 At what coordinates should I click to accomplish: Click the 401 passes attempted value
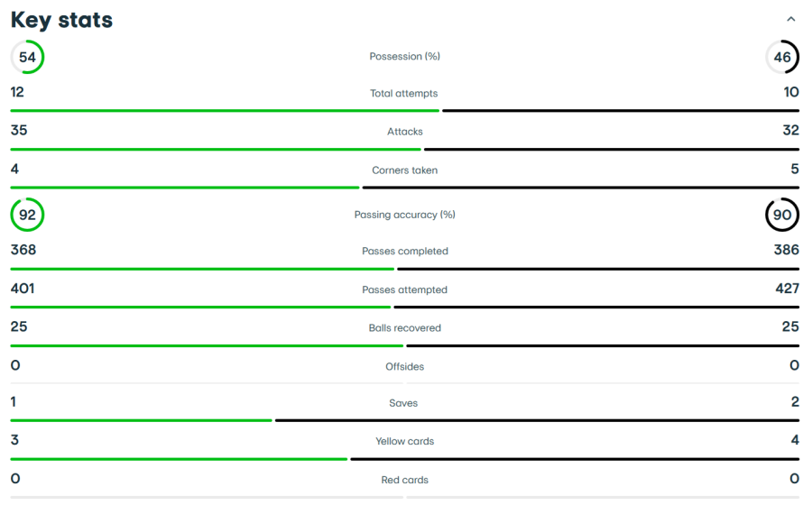(x=23, y=289)
